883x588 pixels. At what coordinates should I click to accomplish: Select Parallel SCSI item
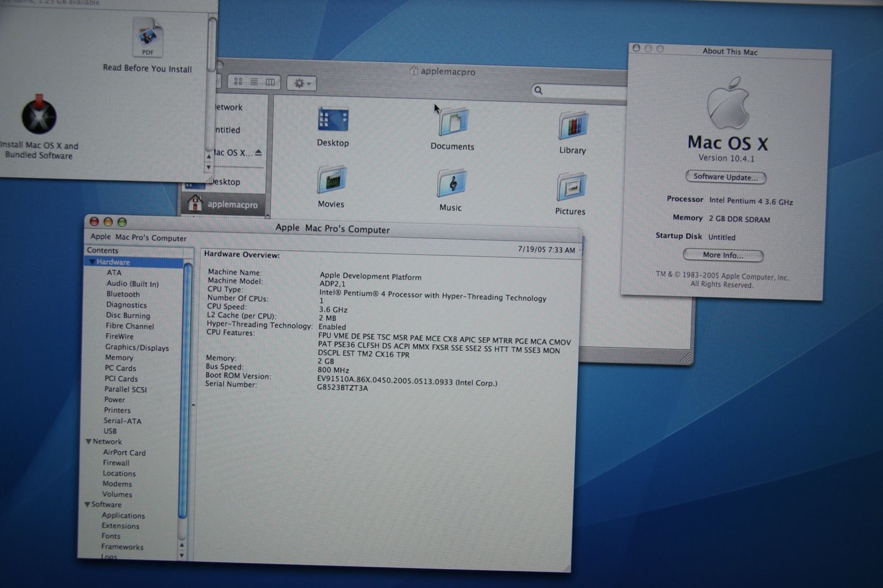click(125, 389)
